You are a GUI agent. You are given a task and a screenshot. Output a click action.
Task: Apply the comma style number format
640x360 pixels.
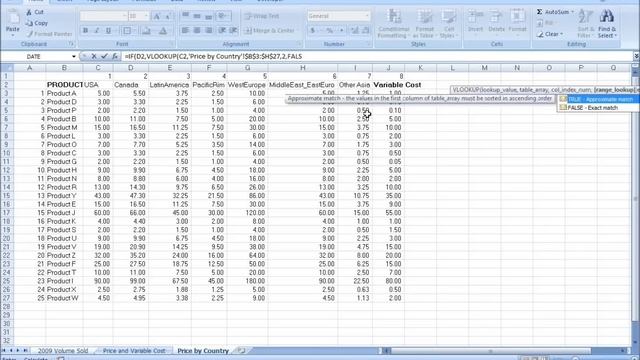click(342, 31)
